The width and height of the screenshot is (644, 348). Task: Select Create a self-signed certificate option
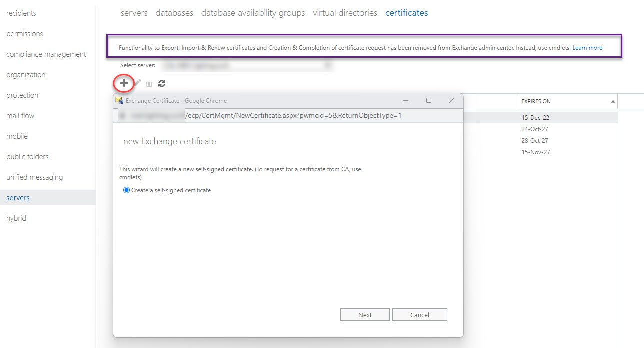coord(126,190)
